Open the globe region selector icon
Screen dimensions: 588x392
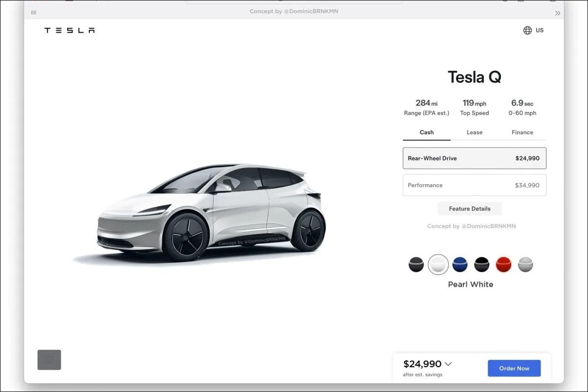pyautogui.click(x=527, y=30)
